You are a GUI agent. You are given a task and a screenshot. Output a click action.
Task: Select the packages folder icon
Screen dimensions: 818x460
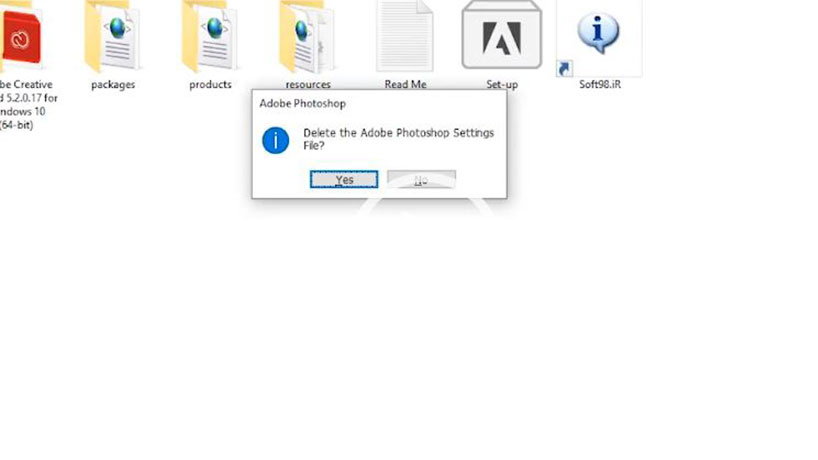pyautogui.click(x=113, y=35)
